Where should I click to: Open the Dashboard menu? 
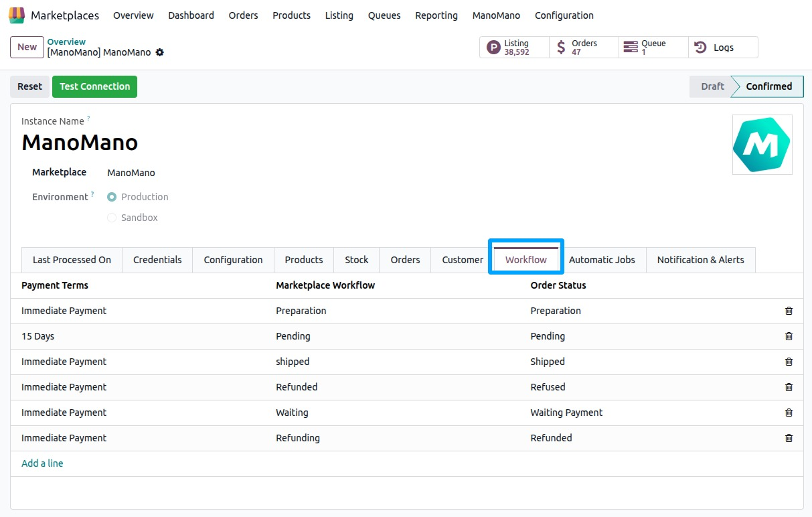(191, 15)
